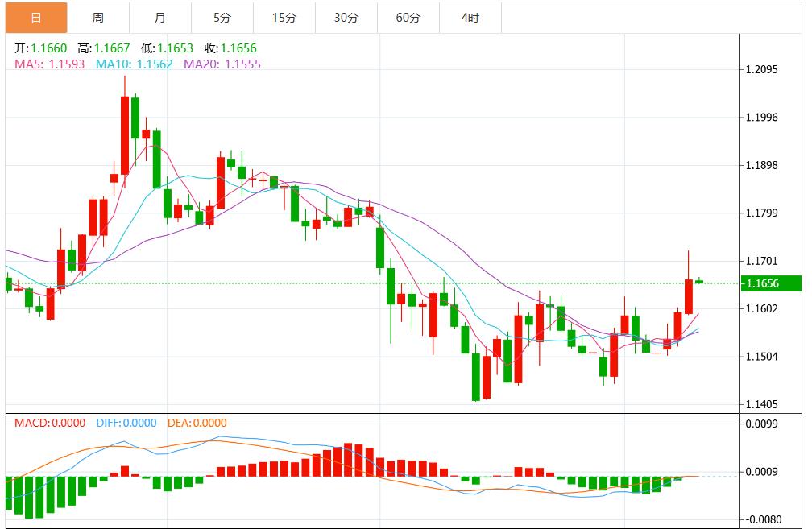
Task: Select the 15分 timeframe tab
Action: [x=284, y=17]
